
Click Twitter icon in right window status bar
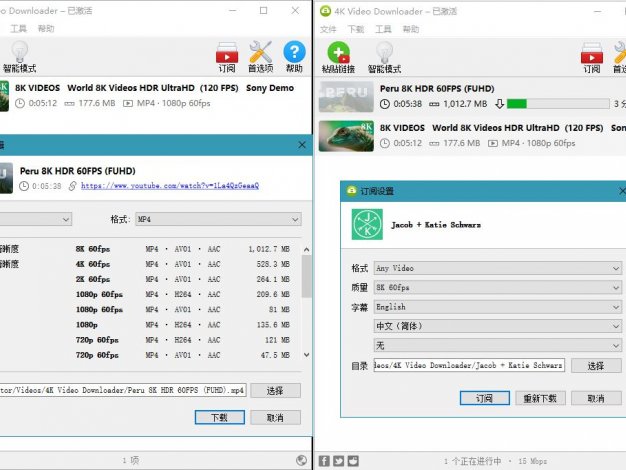click(x=339, y=461)
